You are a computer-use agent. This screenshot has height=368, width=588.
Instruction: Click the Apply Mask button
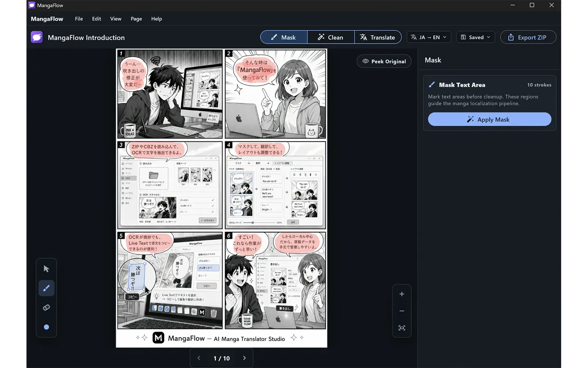coord(490,119)
